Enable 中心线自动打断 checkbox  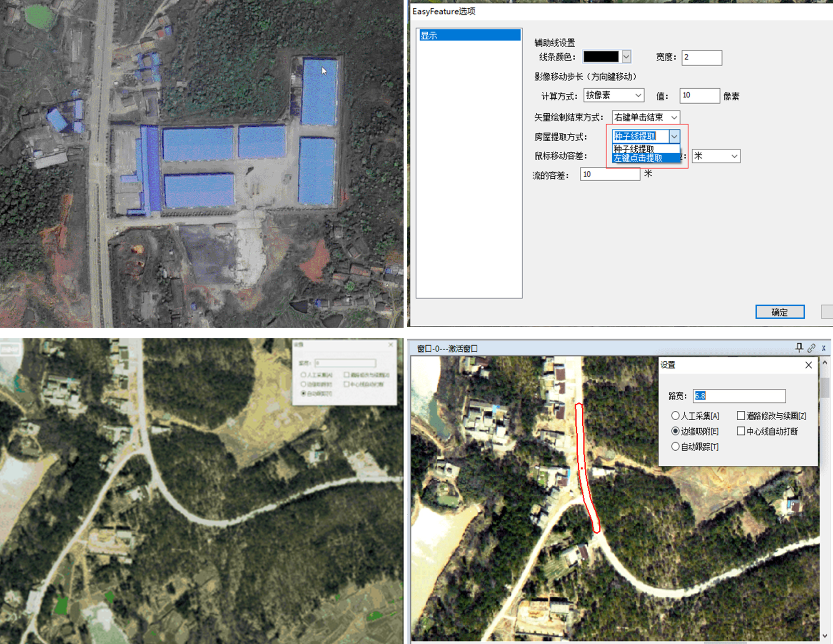741,431
